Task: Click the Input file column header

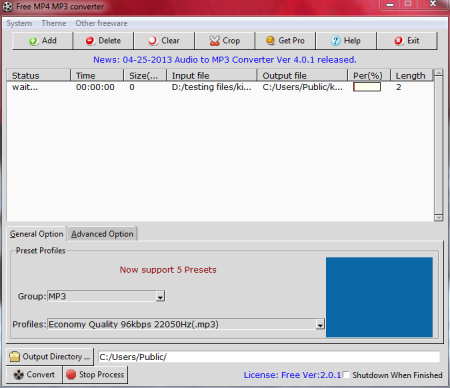Action: 212,76
